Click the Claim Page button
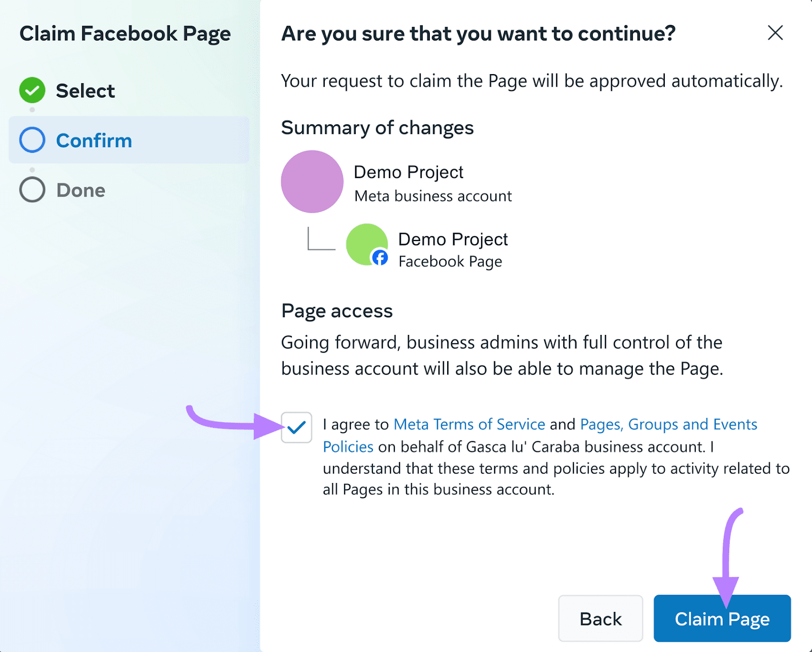The height and width of the screenshot is (652, 812). (721, 619)
